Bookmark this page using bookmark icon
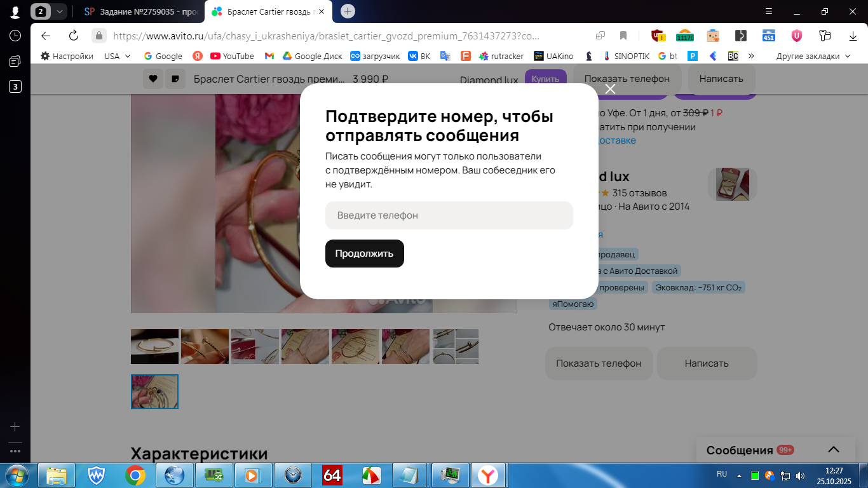This screenshot has height=488, width=868. click(623, 36)
